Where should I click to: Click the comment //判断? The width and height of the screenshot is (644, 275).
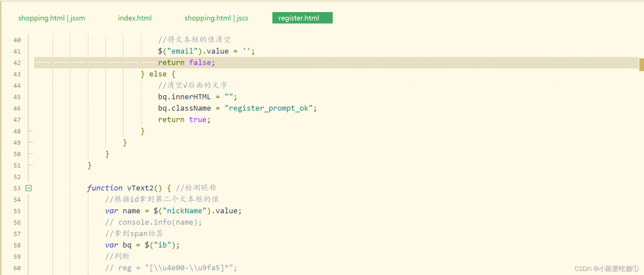pos(117,256)
